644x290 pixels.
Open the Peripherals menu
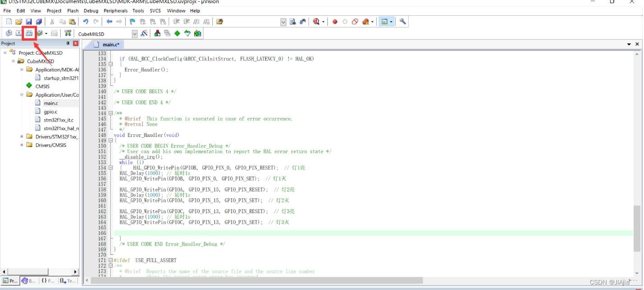click(x=116, y=10)
